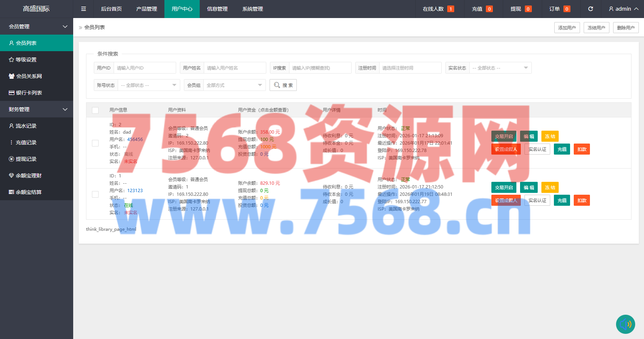This screenshot has width=644, height=339.
Task: Click the 添加用户 button
Action: (567, 28)
